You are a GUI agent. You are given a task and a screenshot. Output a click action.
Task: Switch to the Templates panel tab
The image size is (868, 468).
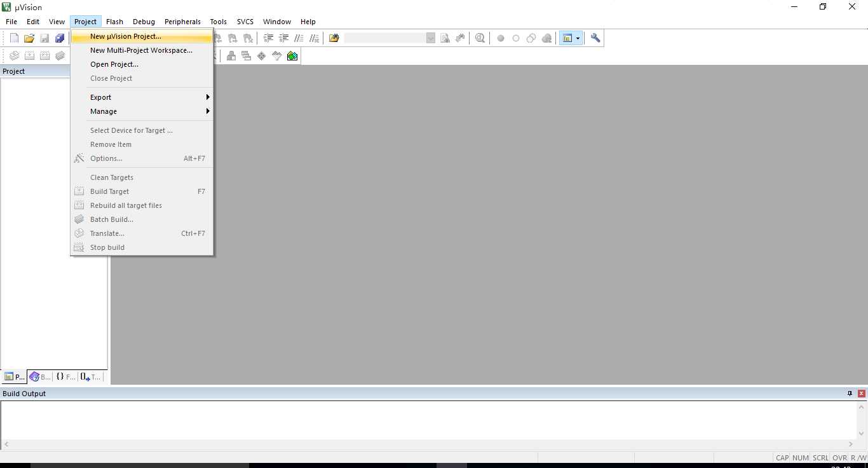(x=91, y=377)
